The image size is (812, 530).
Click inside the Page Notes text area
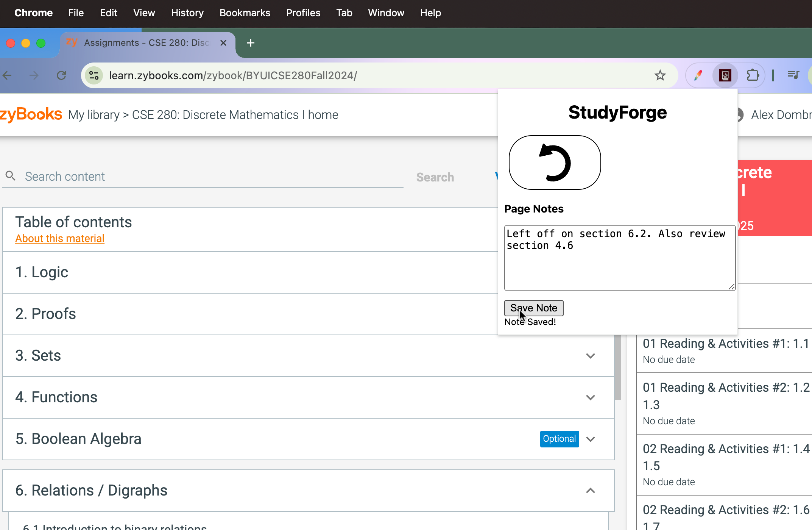coord(619,258)
